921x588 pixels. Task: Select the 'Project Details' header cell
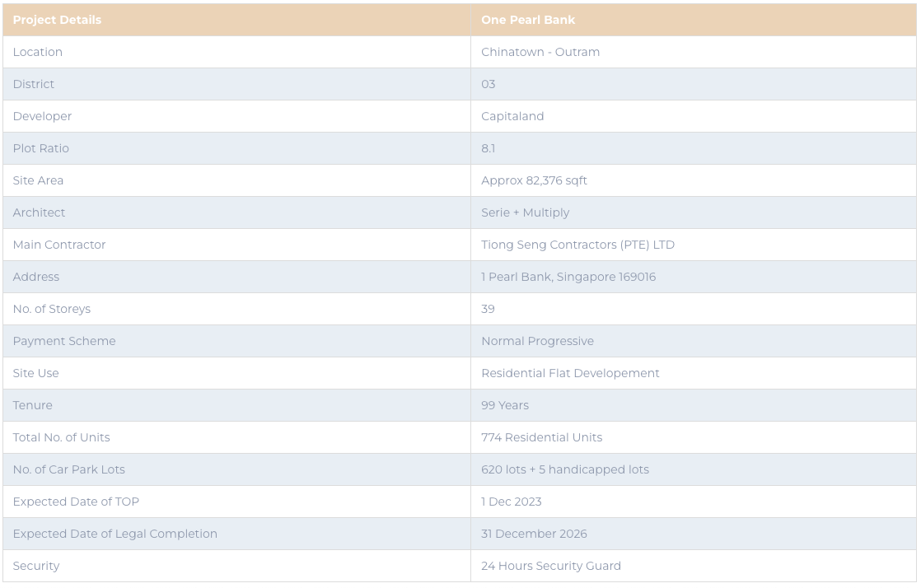pyautogui.click(x=236, y=20)
